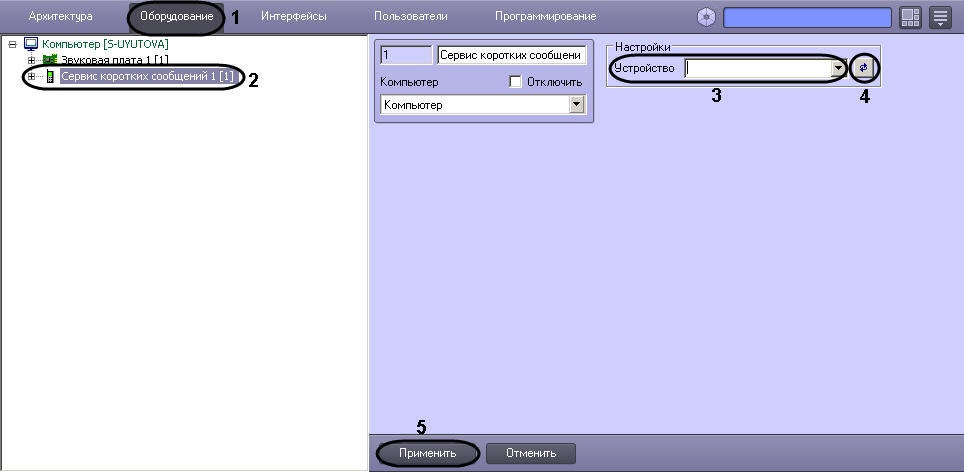Viewport: 964px width, 472px height.
Task: Open the Интерфейсы tab
Action: click(x=292, y=17)
